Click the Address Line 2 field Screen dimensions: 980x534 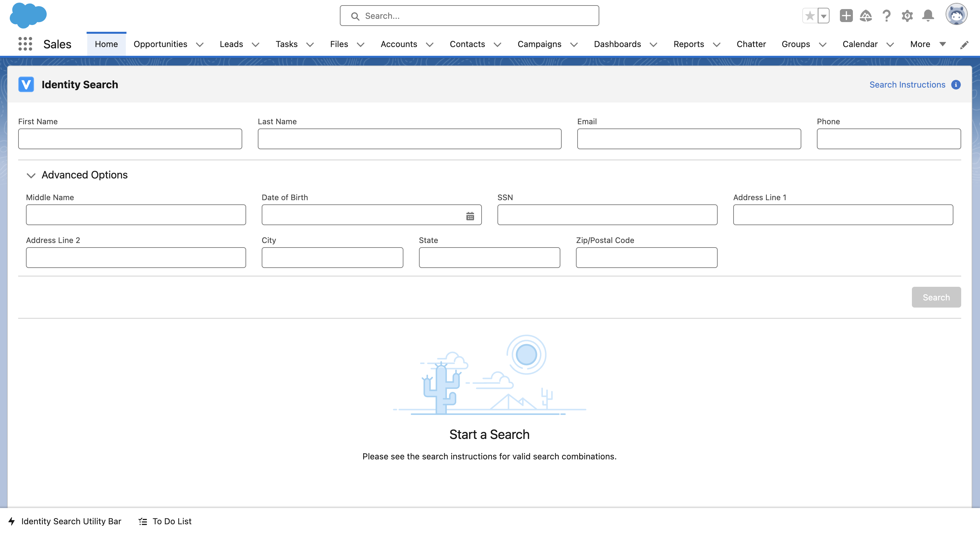point(136,257)
